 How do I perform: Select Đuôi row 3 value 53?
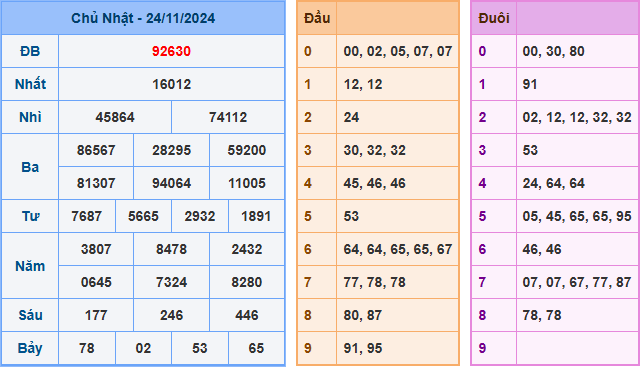[530, 150]
